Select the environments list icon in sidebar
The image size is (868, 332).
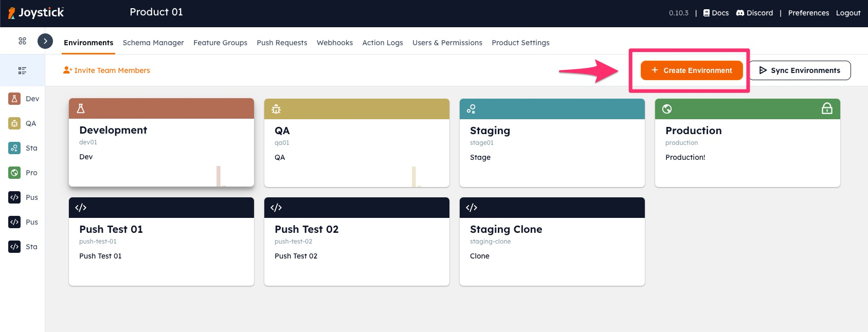pyautogui.click(x=22, y=70)
